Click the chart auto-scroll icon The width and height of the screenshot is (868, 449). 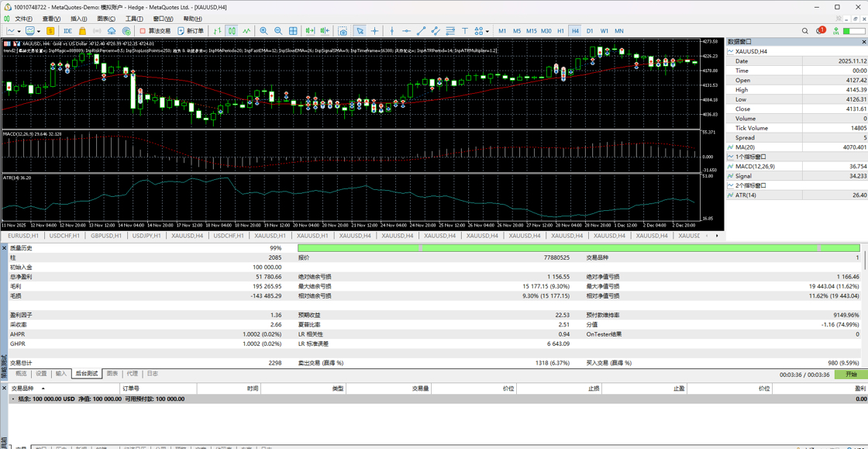[310, 31]
